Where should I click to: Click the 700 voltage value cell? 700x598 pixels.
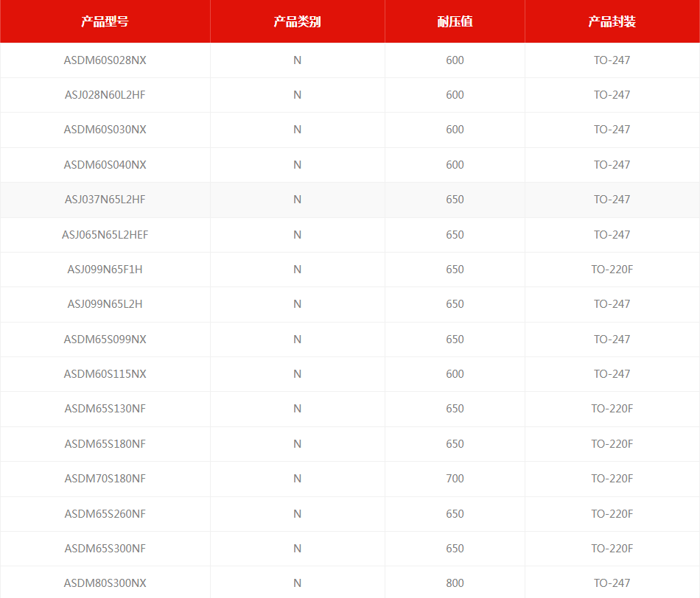[455, 479]
